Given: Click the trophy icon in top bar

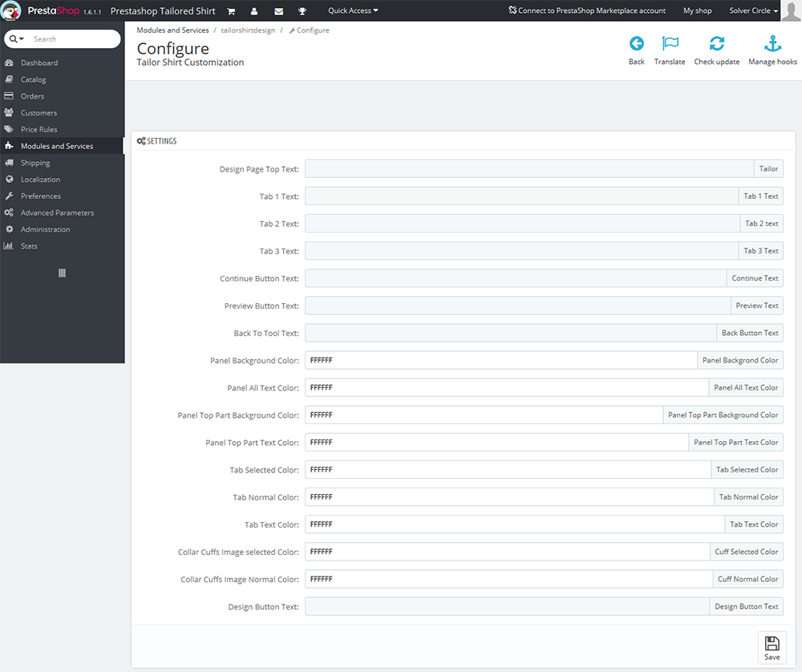Looking at the screenshot, I should (302, 11).
